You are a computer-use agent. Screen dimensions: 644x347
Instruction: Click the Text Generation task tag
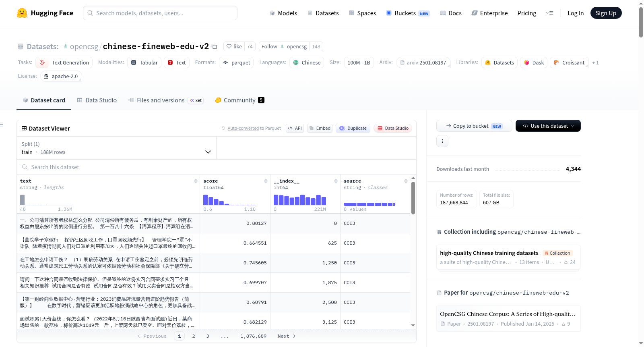(64, 62)
